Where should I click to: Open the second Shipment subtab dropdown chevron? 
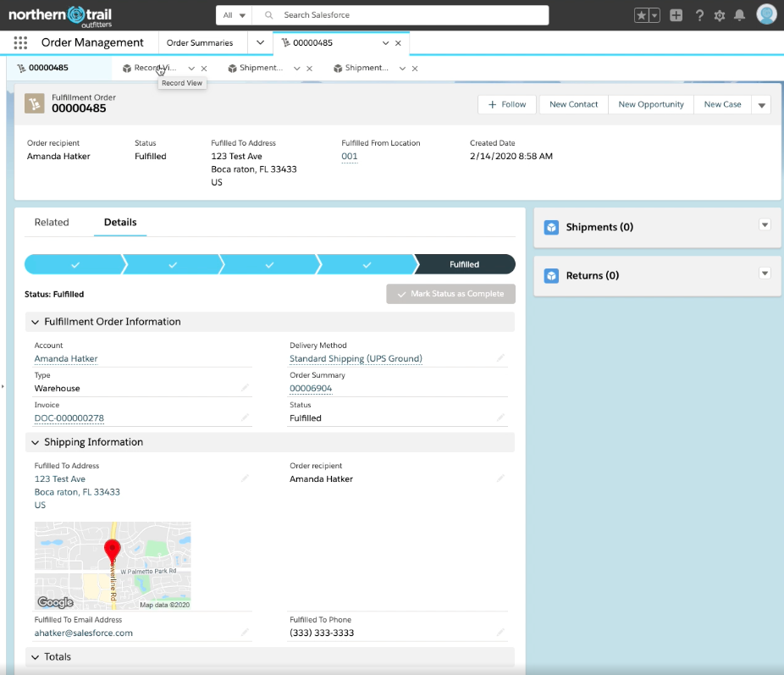[402, 69]
